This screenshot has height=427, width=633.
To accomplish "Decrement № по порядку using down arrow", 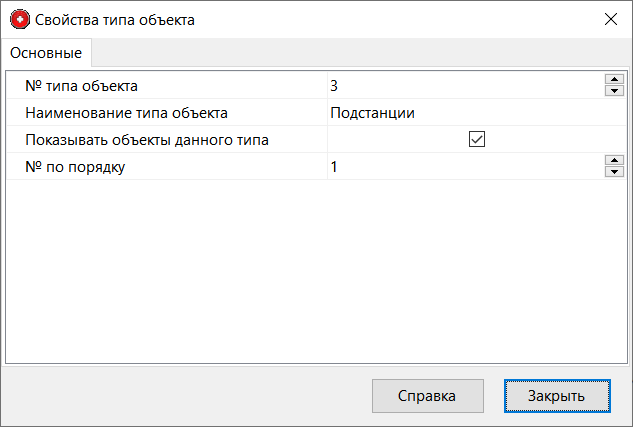I will (614, 173).
